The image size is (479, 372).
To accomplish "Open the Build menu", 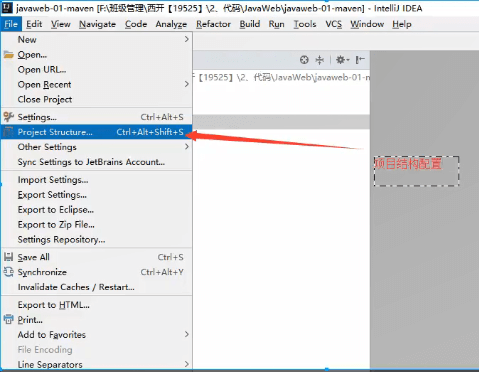I will (x=250, y=24).
